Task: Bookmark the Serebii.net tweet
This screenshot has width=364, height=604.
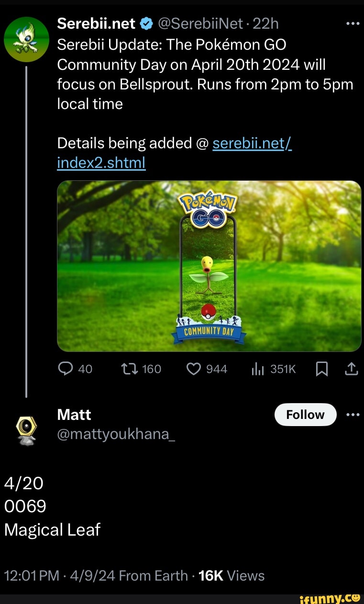Action: tap(322, 369)
